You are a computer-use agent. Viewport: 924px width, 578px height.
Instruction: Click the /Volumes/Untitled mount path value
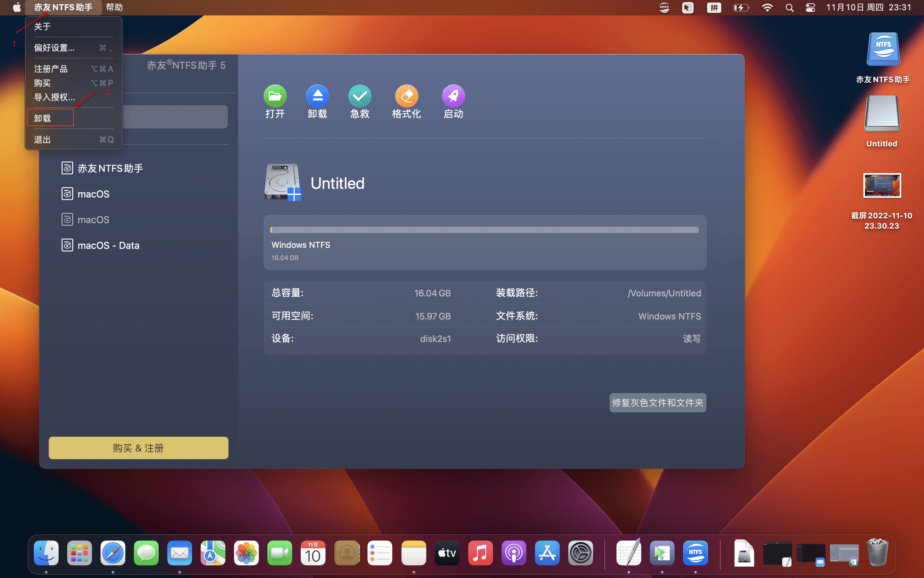pyautogui.click(x=664, y=293)
